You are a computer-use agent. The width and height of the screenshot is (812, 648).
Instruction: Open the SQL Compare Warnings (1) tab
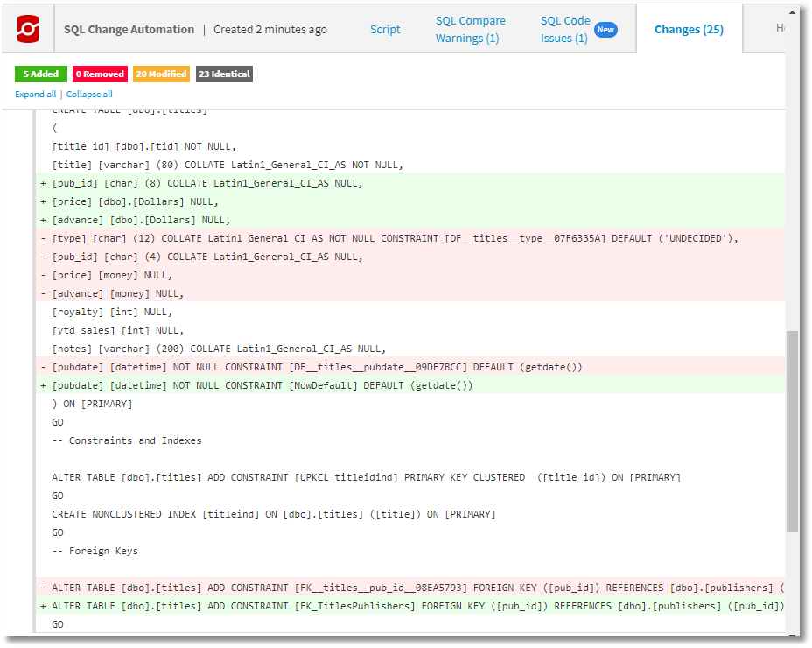coord(470,30)
